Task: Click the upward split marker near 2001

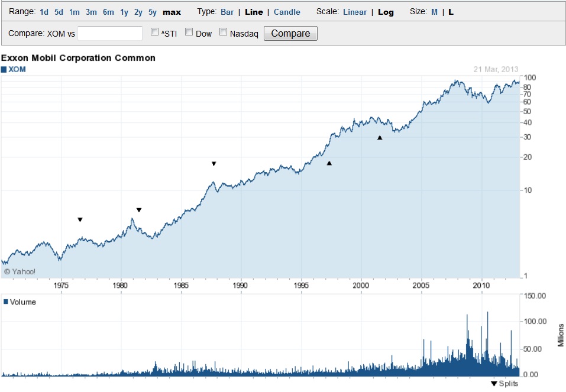Action: [380, 138]
